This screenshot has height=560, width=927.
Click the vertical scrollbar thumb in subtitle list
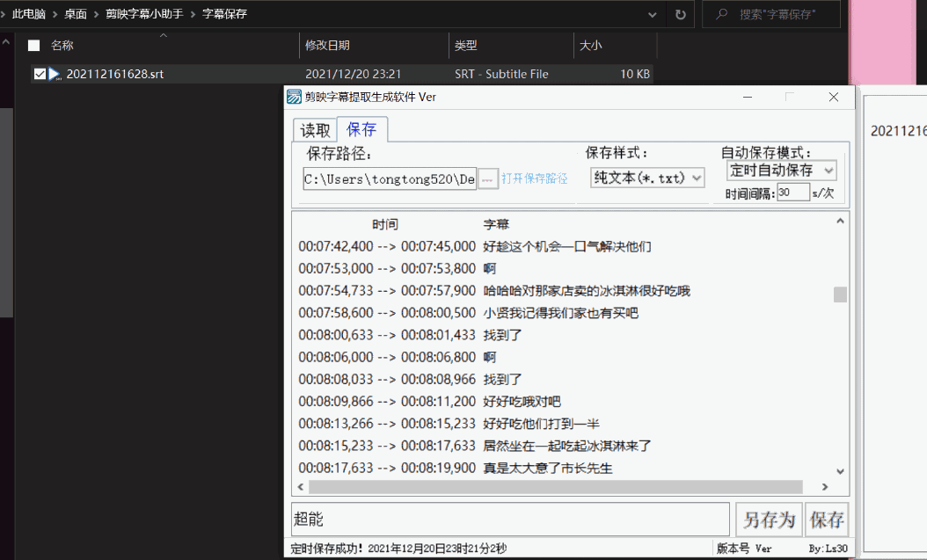[840, 295]
